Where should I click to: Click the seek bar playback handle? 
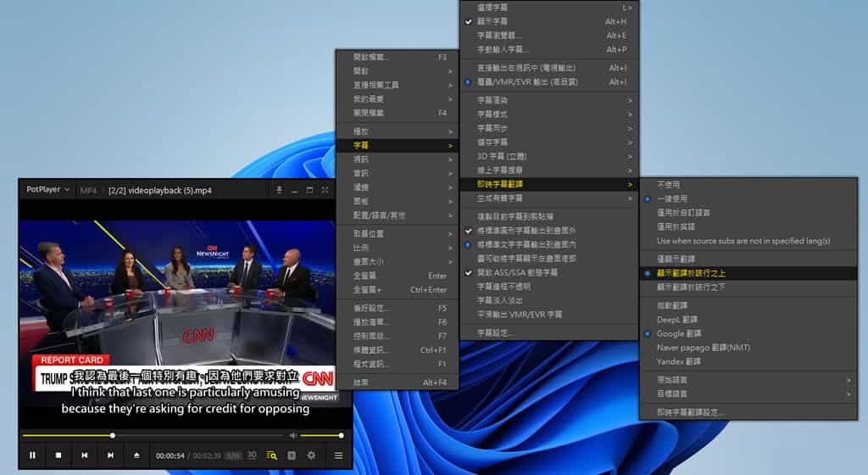[113, 436]
